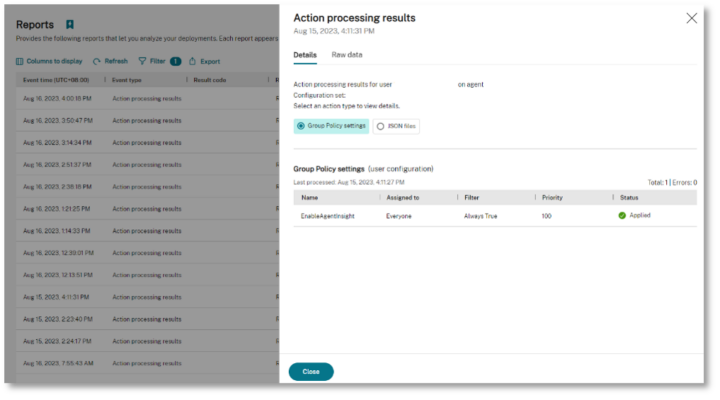Switch to the Raw data tab

(347, 54)
